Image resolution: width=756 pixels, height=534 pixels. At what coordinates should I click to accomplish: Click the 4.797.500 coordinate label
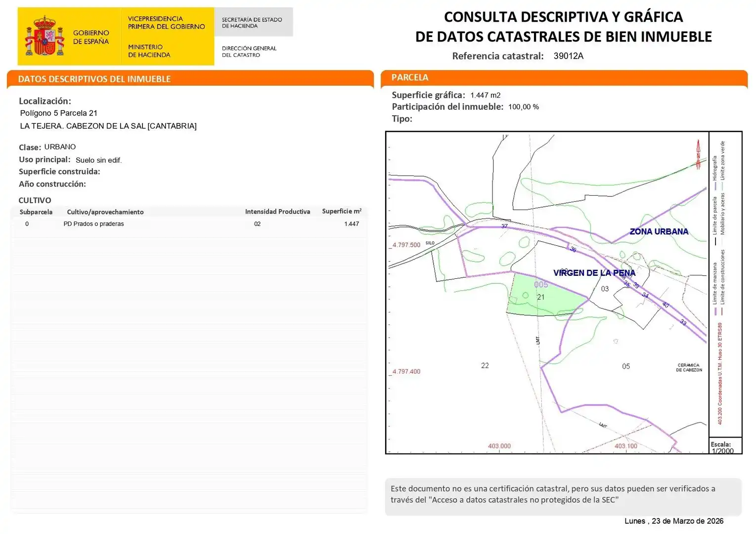[x=406, y=245]
